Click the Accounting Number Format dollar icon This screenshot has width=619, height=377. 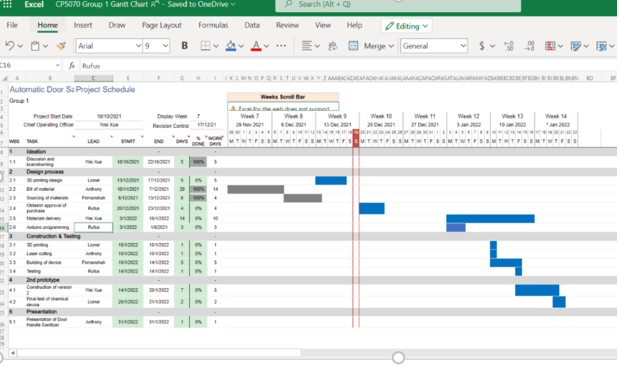[482, 46]
